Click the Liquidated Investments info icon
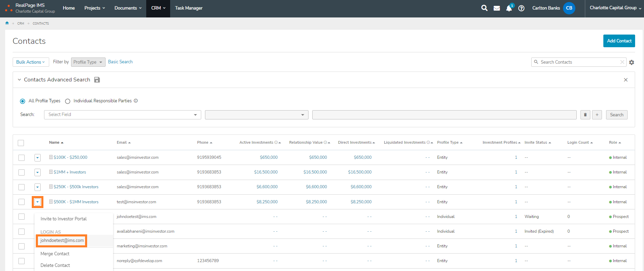This screenshot has height=271, width=644. point(428,142)
